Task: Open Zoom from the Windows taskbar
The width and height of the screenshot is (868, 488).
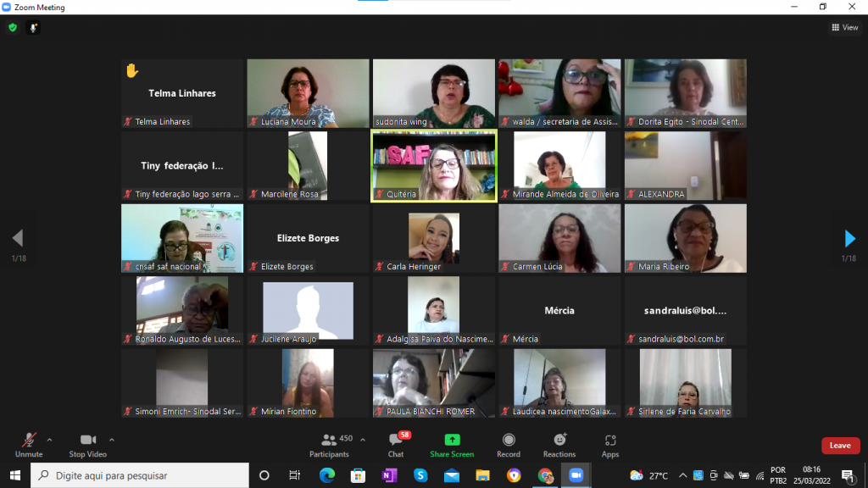Action: coord(577,475)
